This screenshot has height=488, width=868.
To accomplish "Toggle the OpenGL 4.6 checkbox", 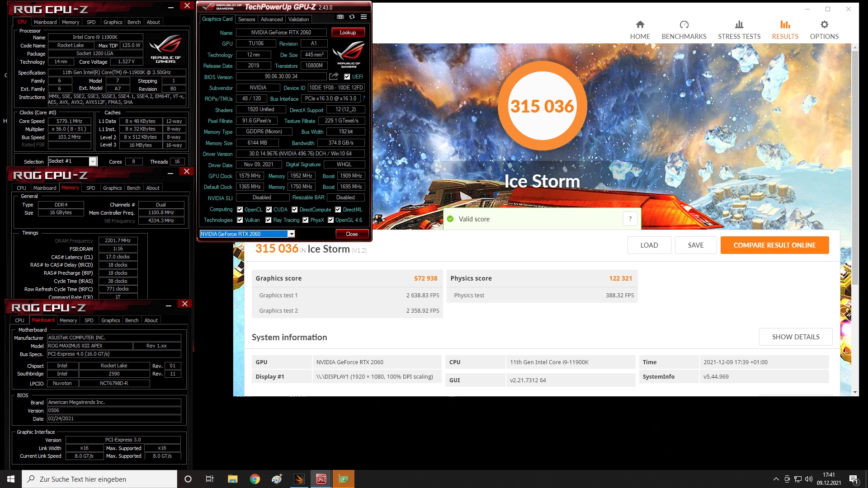I will click(x=331, y=220).
